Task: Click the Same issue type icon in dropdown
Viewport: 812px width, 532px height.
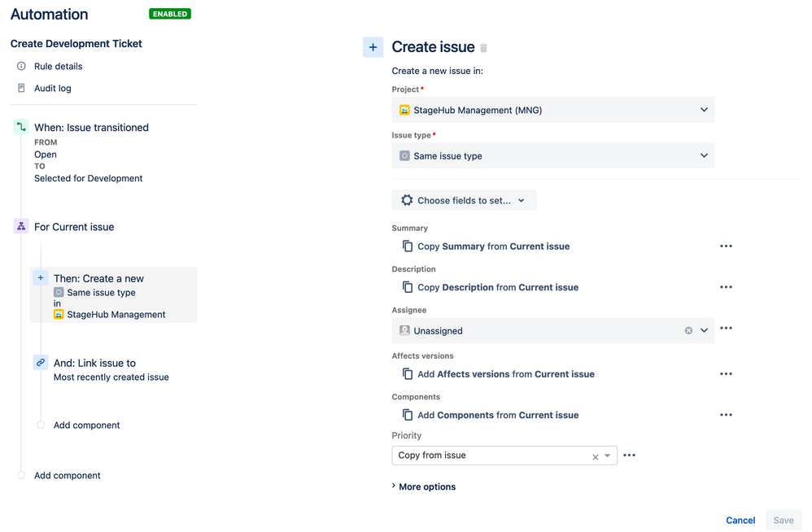Action: (x=404, y=155)
